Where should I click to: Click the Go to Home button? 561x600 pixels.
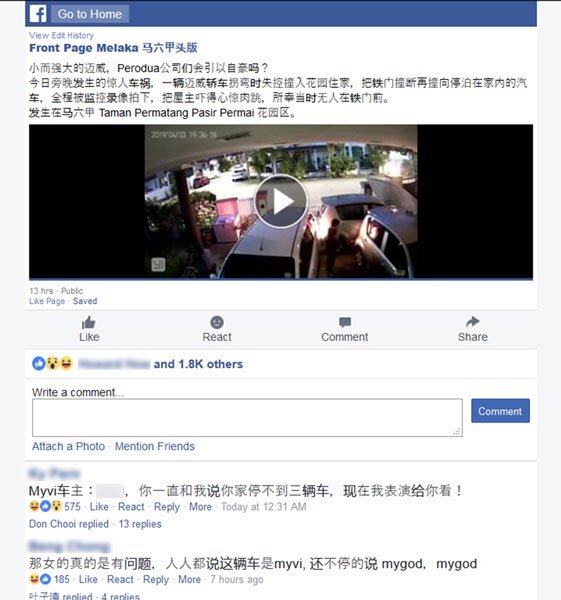(x=90, y=14)
